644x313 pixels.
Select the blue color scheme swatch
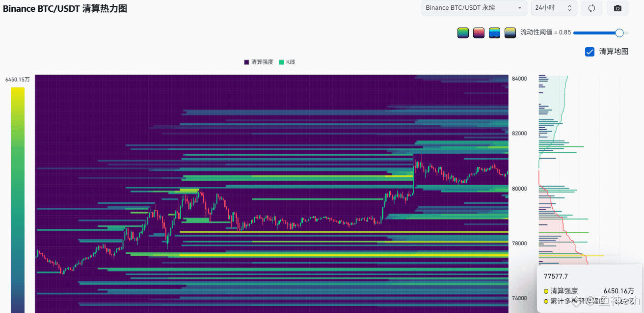coord(494,33)
